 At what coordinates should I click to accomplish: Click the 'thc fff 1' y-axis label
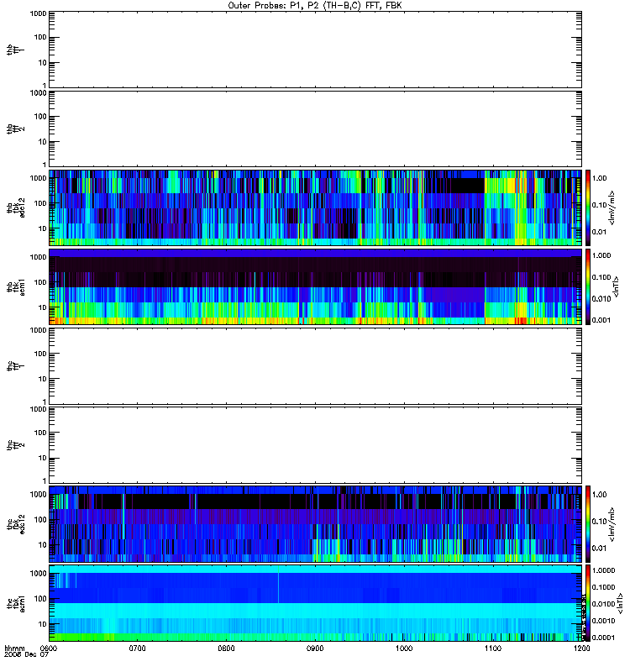tap(15, 366)
